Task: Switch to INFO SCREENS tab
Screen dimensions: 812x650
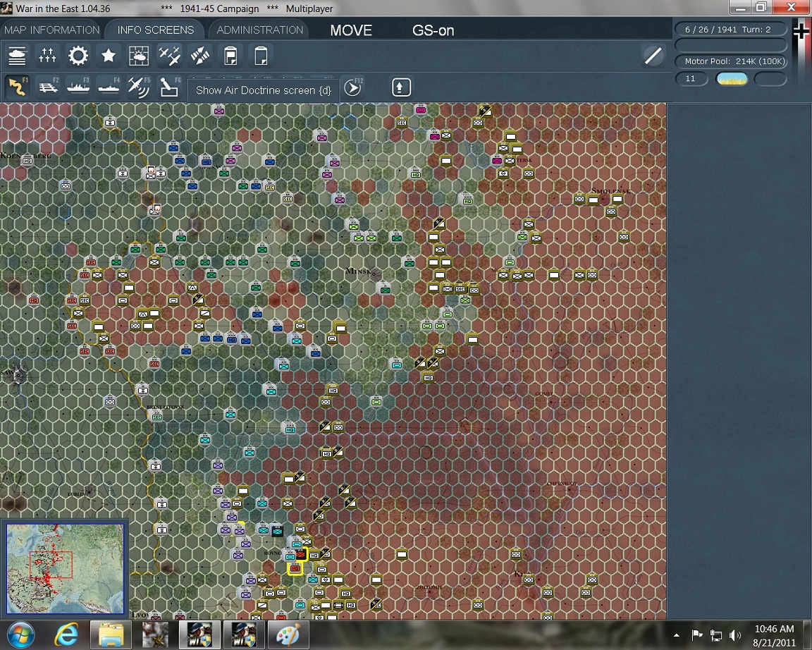Action: click(155, 30)
